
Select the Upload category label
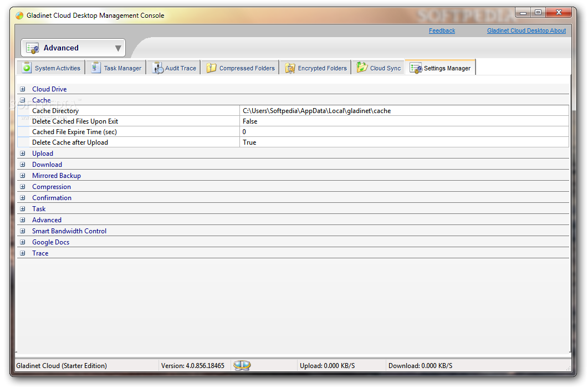click(x=43, y=153)
